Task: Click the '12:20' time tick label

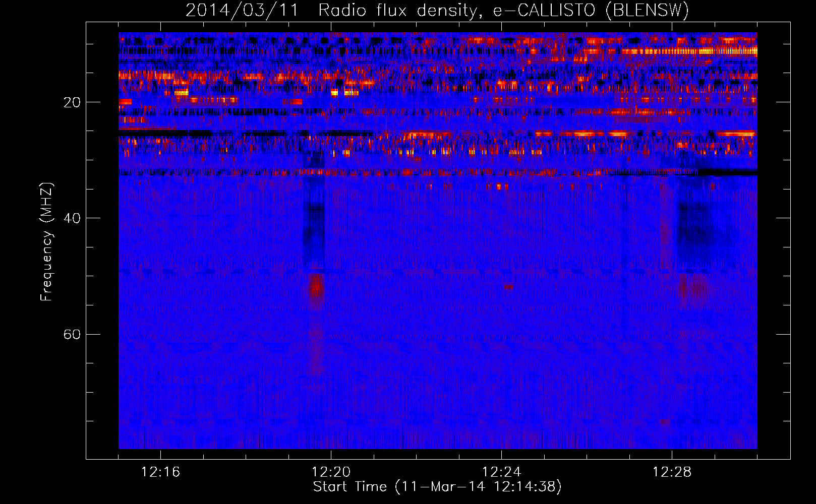Action: tap(331, 472)
